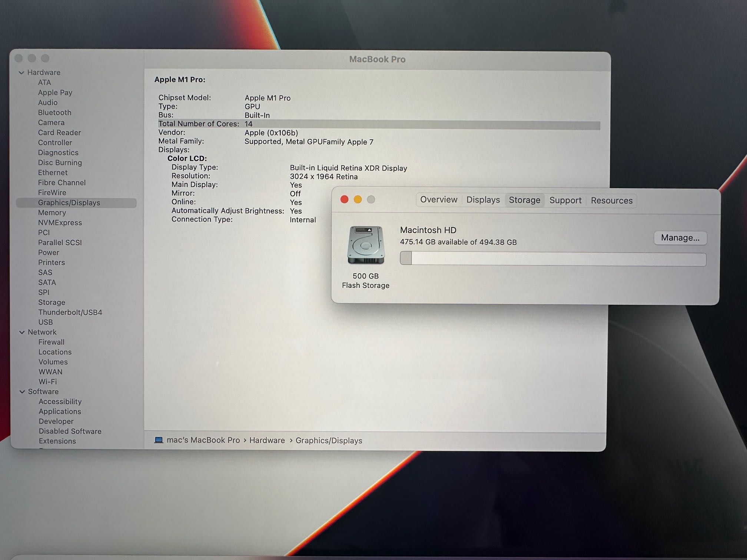Select Ethernet in Hardware list

[x=53, y=173]
